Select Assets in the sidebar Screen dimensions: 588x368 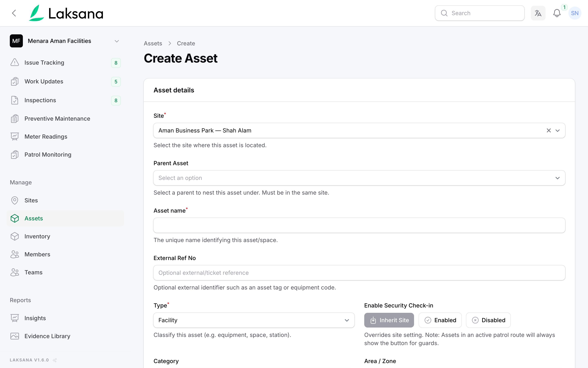(x=65, y=218)
